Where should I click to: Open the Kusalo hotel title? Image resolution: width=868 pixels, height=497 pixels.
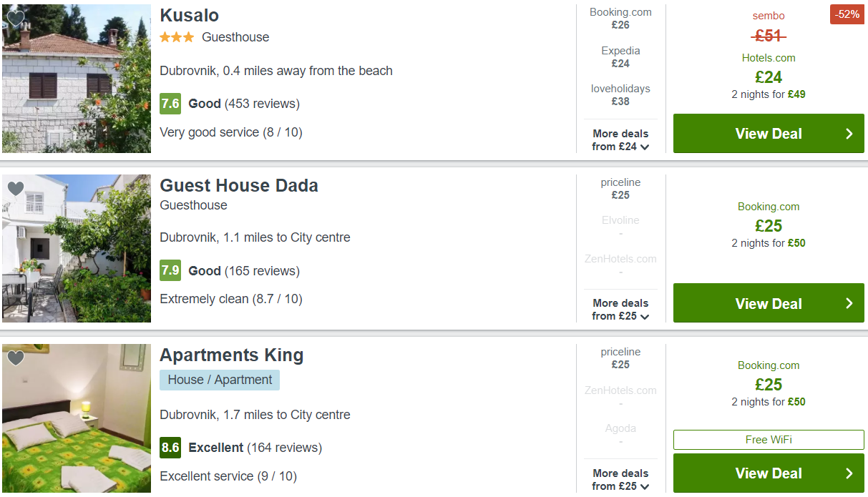pyautogui.click(x=189, y=15)
